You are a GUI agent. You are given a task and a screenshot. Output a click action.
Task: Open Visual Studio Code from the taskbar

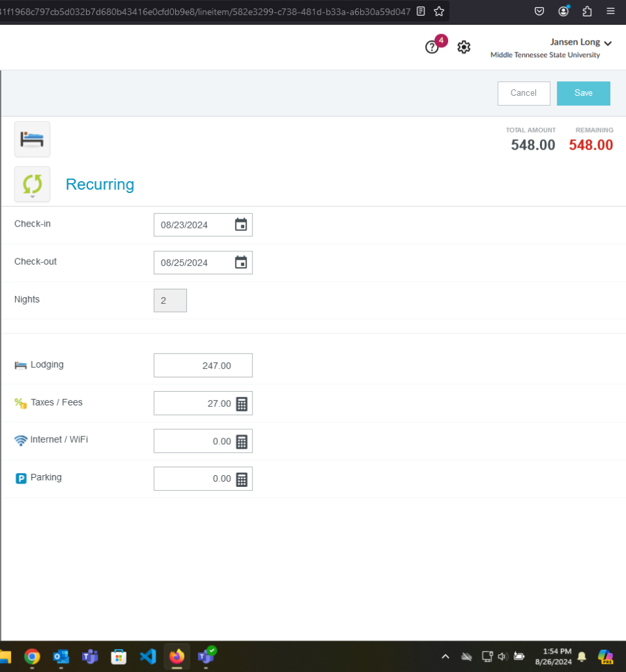pos(148,656)
